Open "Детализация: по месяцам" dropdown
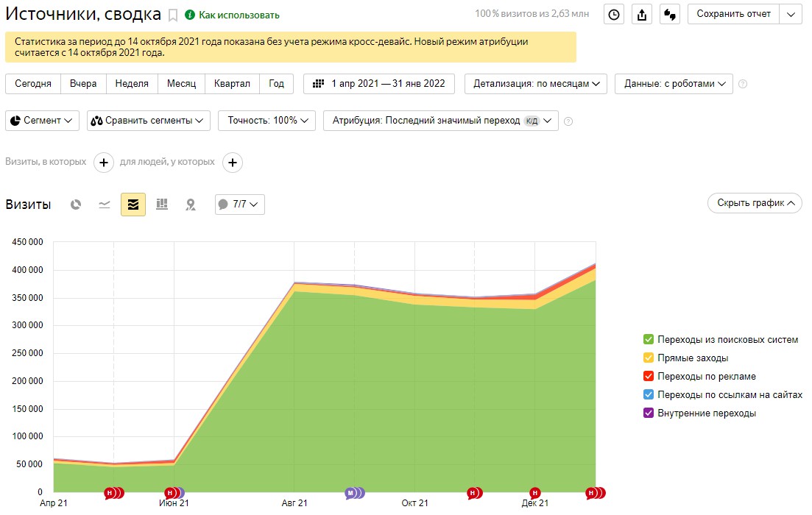 click(536, 84)
